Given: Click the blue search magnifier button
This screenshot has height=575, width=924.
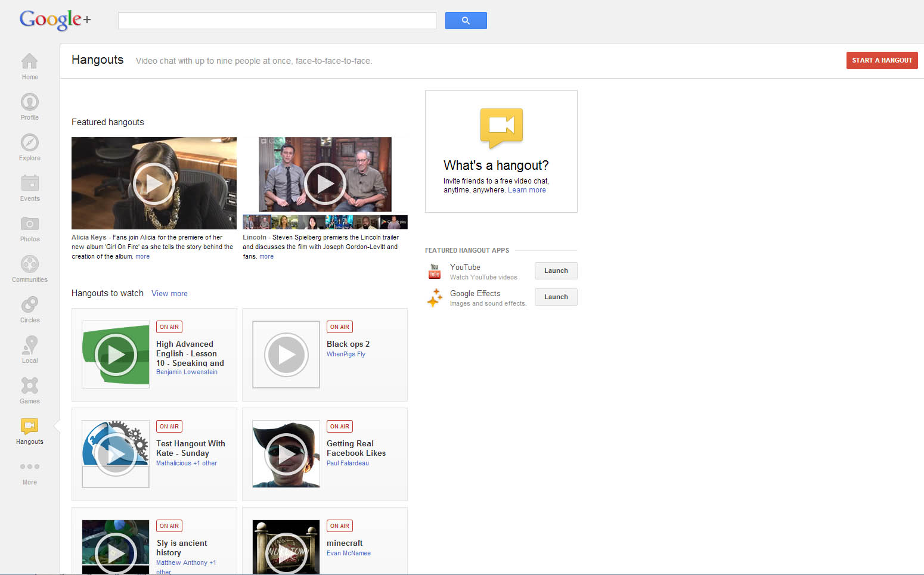Looking at the screenshot, I should 466,20.
